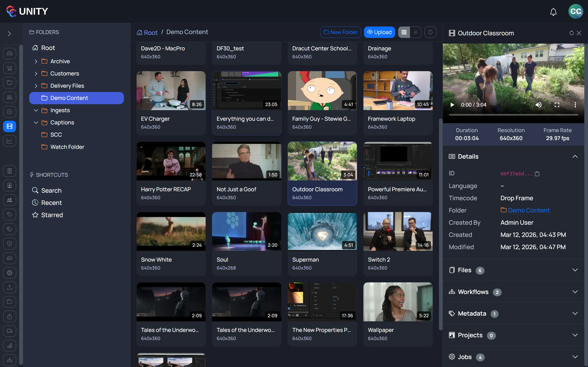Collapse the Ingests folder tree
This screenshot has height=367, width=588.
click(36, 110)
